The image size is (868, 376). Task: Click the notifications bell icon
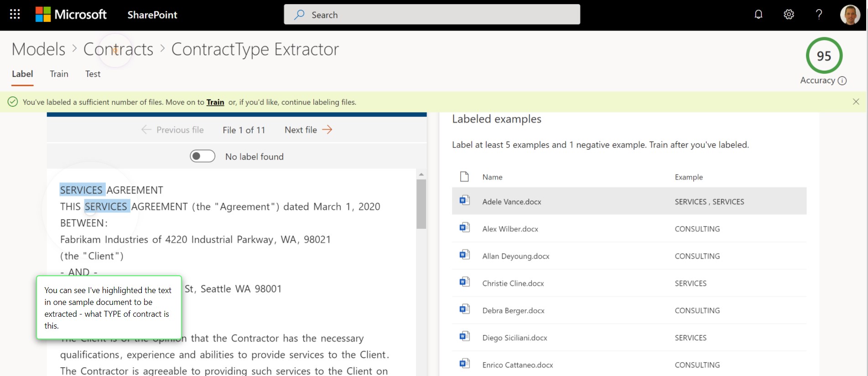[x=758, y=15]
